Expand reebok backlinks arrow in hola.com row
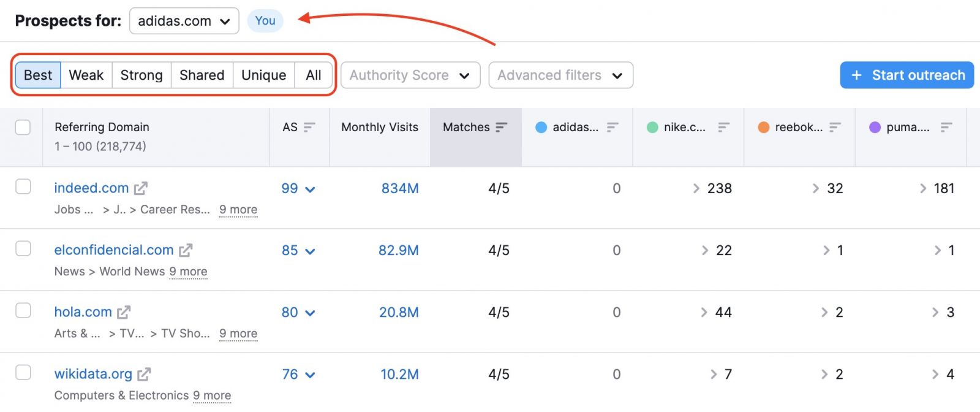Viewport: 980px width, 412px height. (x=824, y=312)
